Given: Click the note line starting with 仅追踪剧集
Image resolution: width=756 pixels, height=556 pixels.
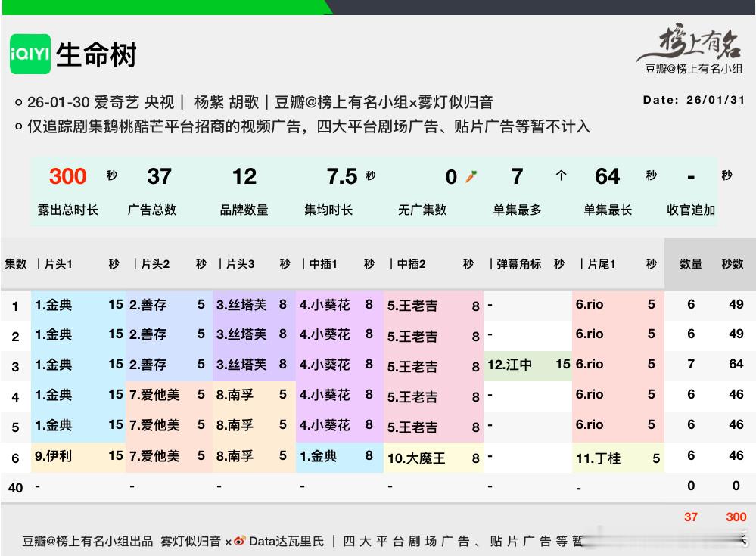Looking at the screenshot, I should tap(309, 127).
